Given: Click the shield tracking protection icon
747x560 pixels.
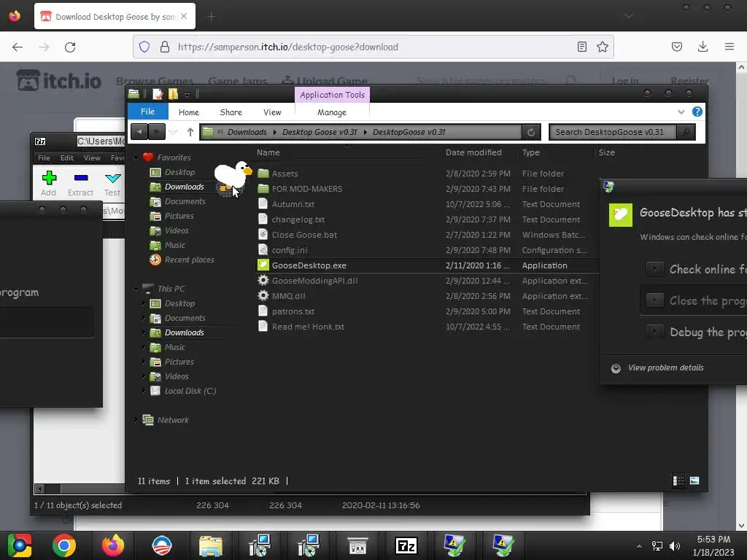Looking at the screenshot, I should coord(144,47).
